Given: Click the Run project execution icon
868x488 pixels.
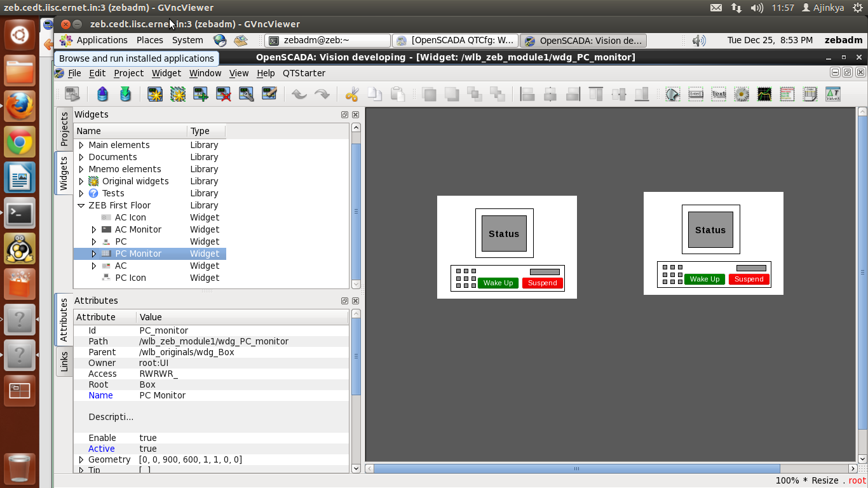Looking at the screenshot, I should (72, 95).
